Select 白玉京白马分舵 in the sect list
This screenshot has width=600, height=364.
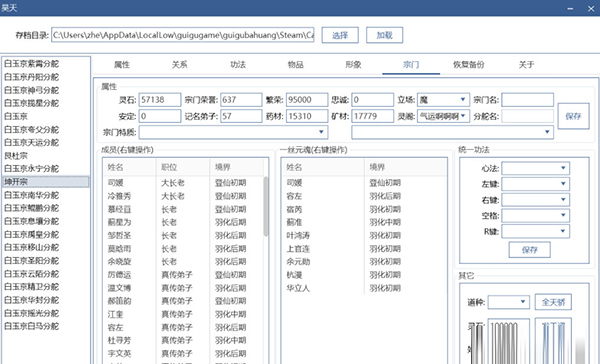[x=46, y=326]
